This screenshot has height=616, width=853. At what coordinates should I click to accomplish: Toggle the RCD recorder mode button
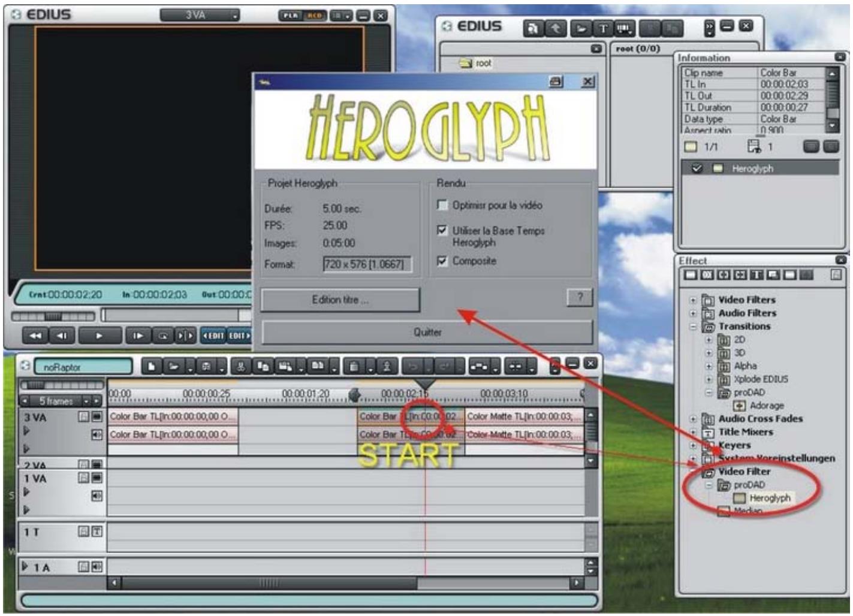(315, 16)
